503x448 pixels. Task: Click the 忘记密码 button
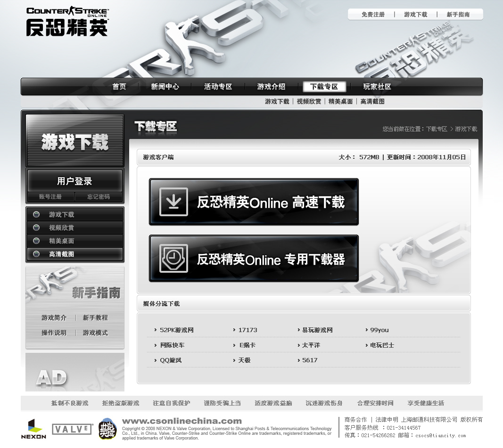[x=99, y=196]
